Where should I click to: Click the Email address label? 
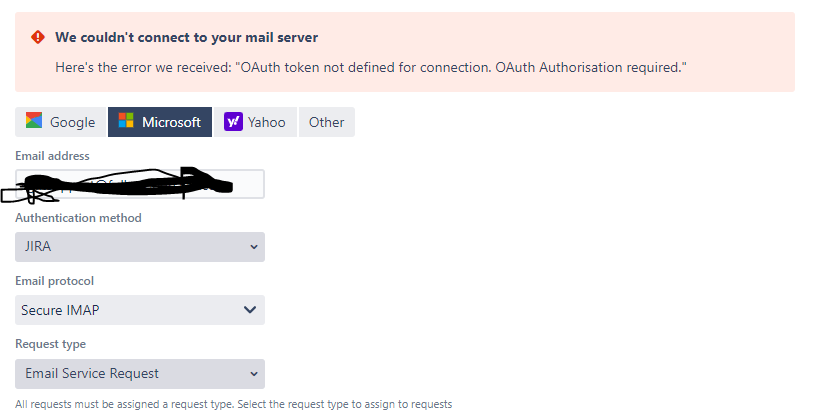tap(52, 156)
